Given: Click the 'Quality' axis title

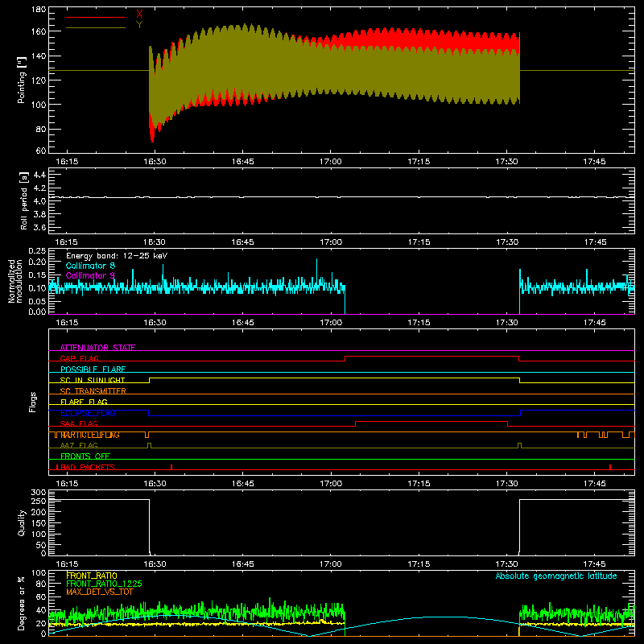Looking at the screenshot, I should pyautogui.click(x=22, y=523).
